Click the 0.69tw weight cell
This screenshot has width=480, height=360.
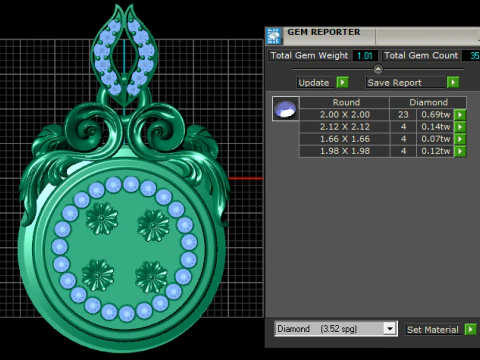[435, 115]
